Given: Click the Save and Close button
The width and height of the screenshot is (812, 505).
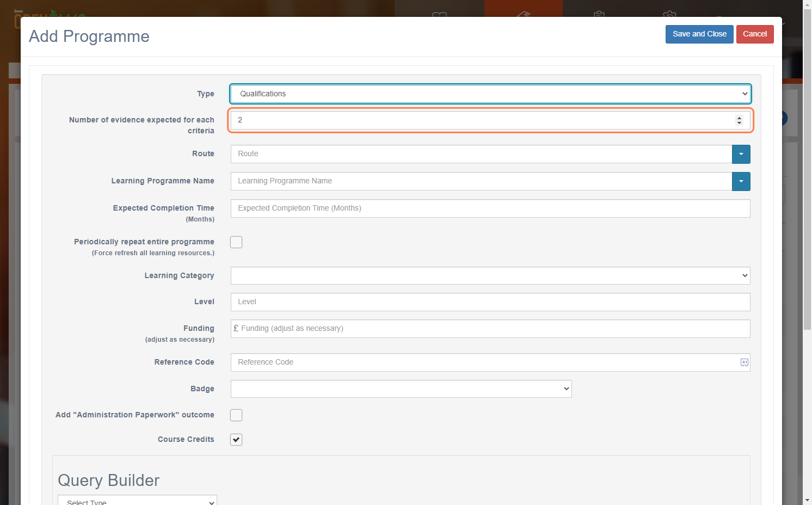Looking at the screenshot, I should [x=699, y=34].
